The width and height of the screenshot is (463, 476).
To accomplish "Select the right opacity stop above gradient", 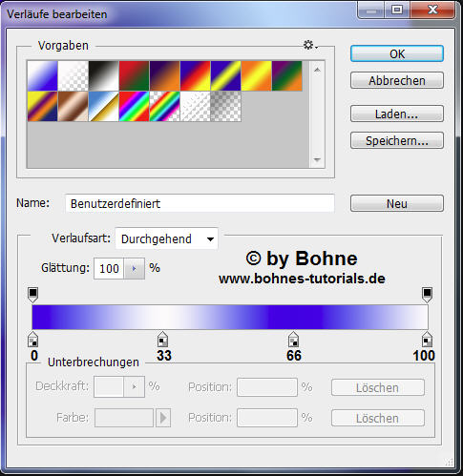I will (427, 295).
